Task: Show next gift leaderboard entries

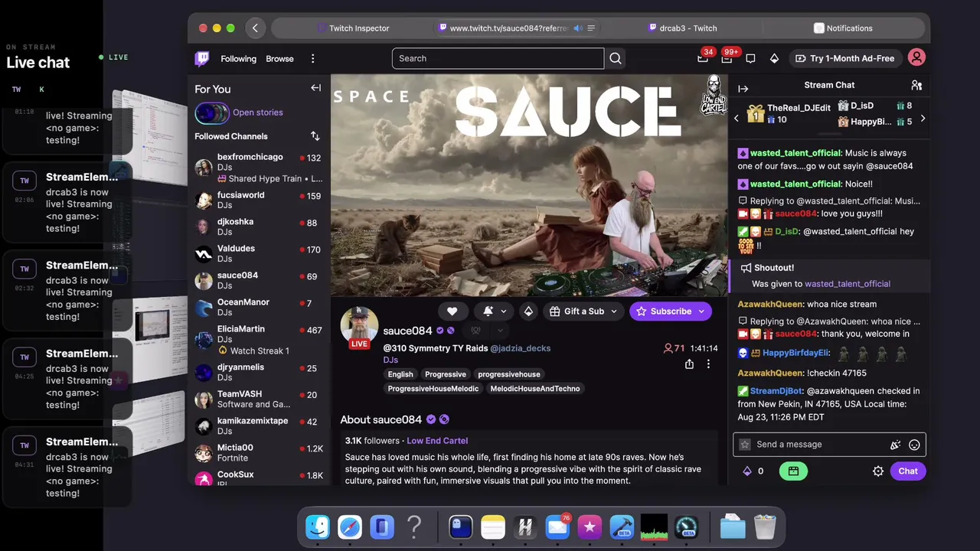Action: (923, 119)
